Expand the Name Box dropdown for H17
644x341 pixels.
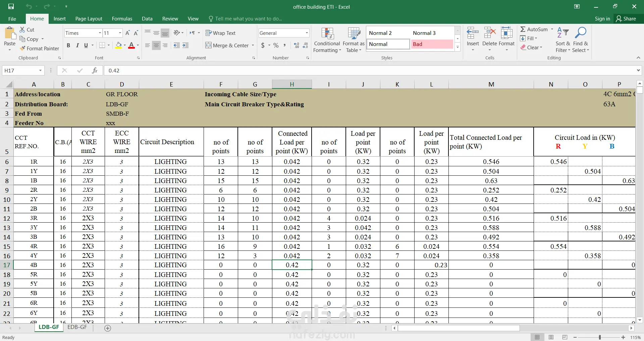(40, 70)
